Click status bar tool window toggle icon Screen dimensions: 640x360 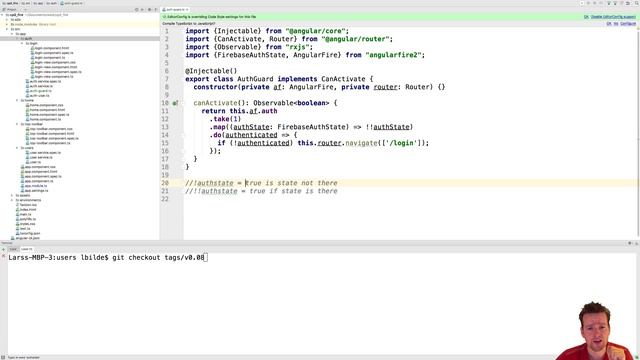[3, 358]
